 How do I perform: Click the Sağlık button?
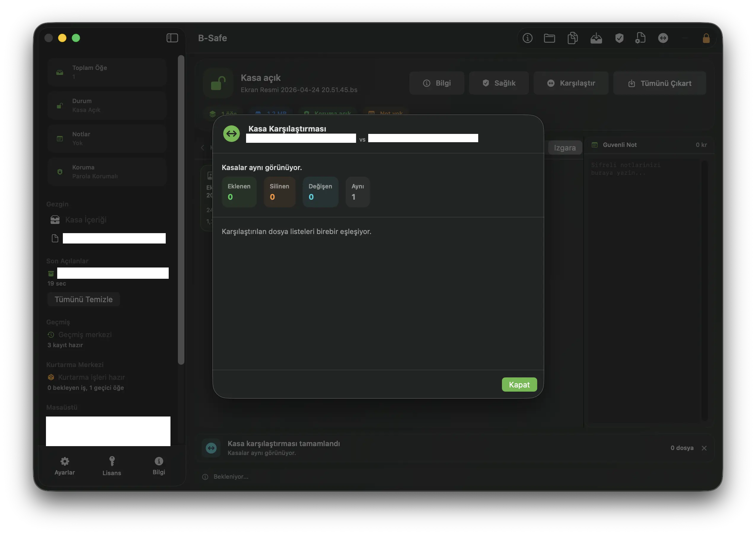pyautogui.click(x=499, y=83)
